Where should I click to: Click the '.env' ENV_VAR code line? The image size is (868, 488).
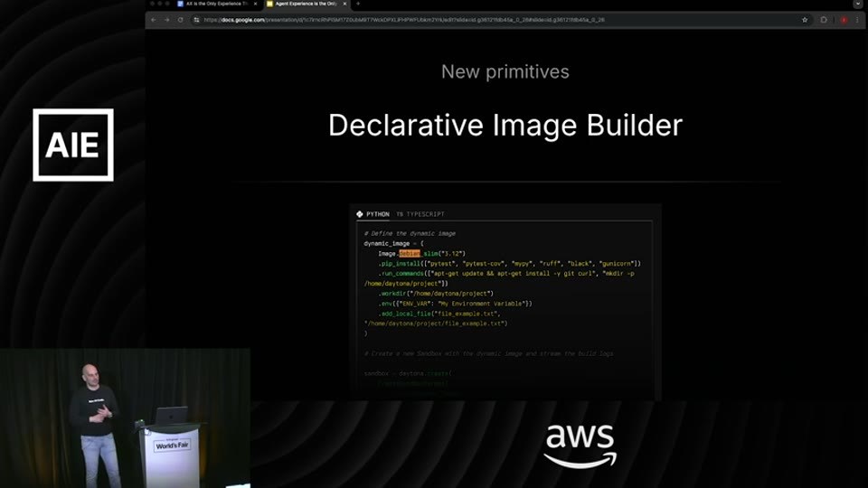[455, 304]
